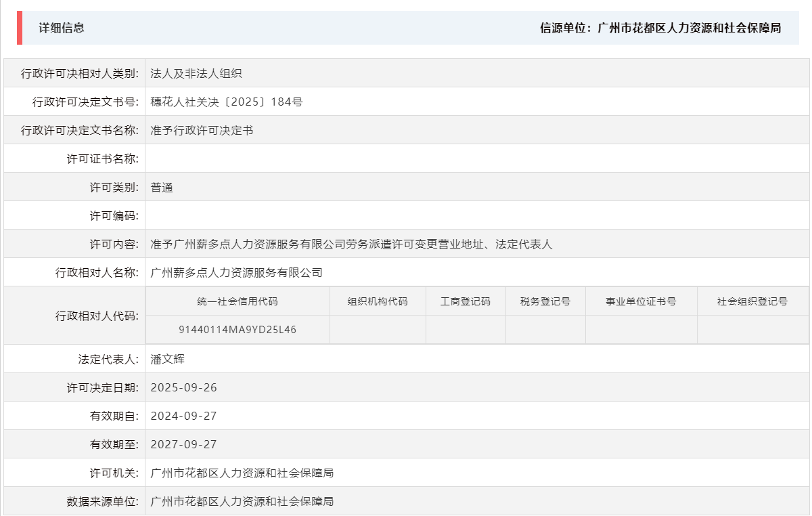Click the empty 许可编码 field
Viewport: 812px width, 516px height.
click(271, 215)
